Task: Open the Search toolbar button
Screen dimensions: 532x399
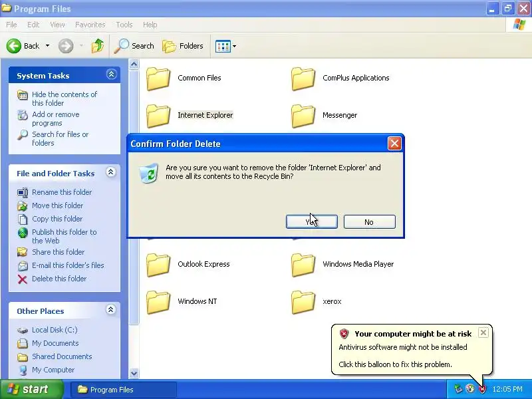Action: [x=134, y=46]
